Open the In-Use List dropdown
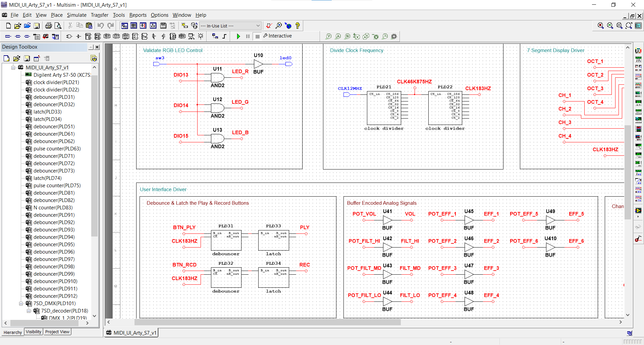This screenshot has width=644, height=345. point(230,26)
